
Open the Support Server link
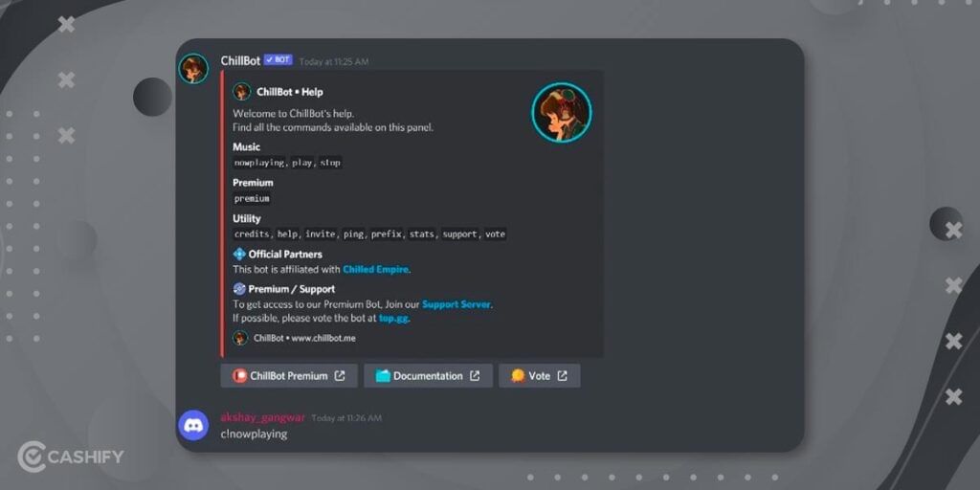click(457, 304)
